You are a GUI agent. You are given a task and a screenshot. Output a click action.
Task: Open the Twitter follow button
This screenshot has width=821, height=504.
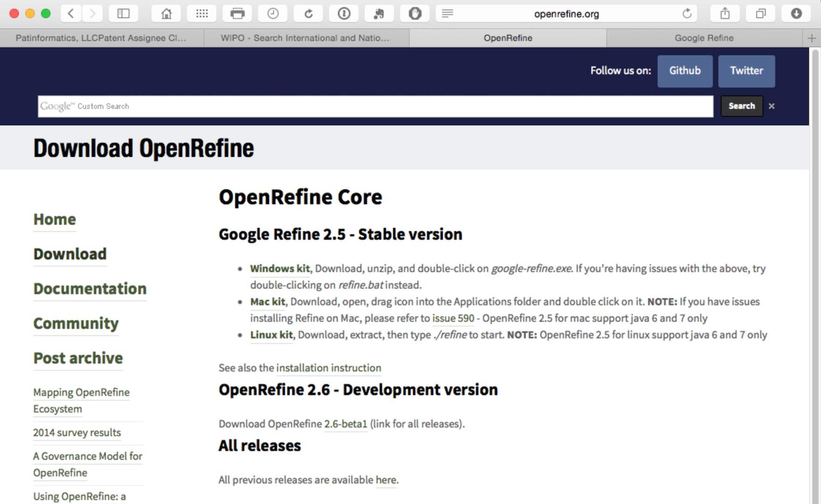[746, 71]
